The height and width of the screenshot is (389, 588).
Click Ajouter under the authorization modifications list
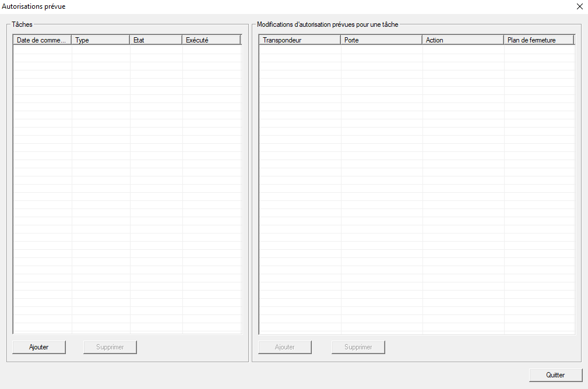point(285,347)
